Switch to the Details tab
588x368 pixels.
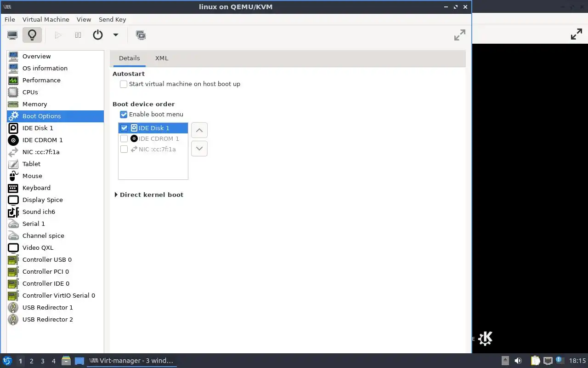tap(129, 58)
